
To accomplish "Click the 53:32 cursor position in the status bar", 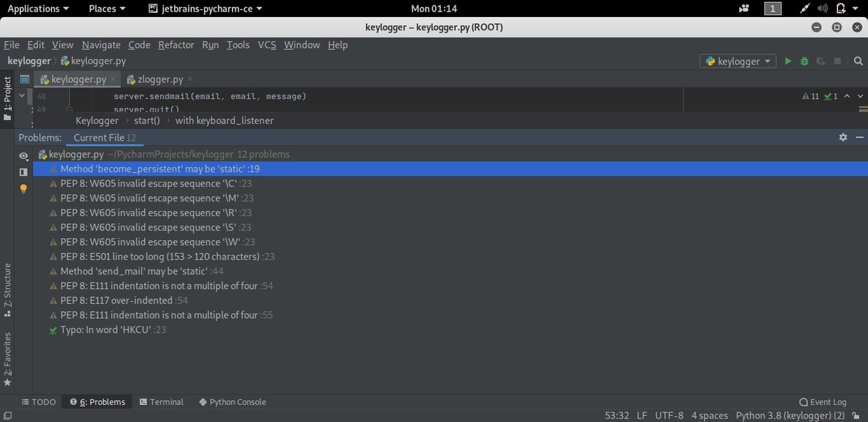I will pyautogui.click(x=617, y=415).
